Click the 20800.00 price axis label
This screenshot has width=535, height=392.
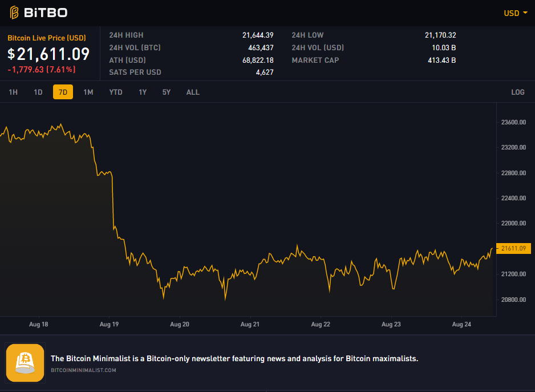point(513,300)
